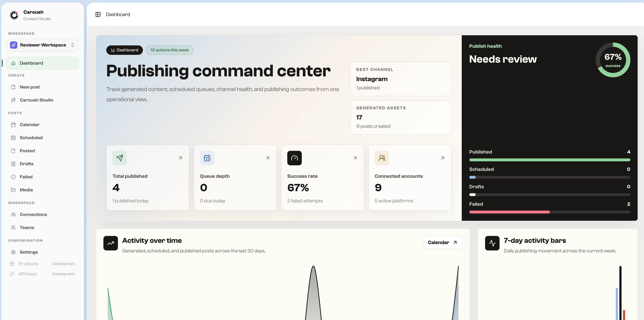Open Queue depth card arrow
644x320 pixels.
pyautogui.click(x=268, y=158)
